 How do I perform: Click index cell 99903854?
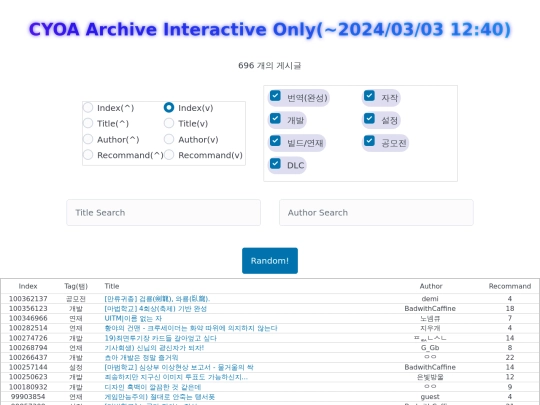[28, 397]
